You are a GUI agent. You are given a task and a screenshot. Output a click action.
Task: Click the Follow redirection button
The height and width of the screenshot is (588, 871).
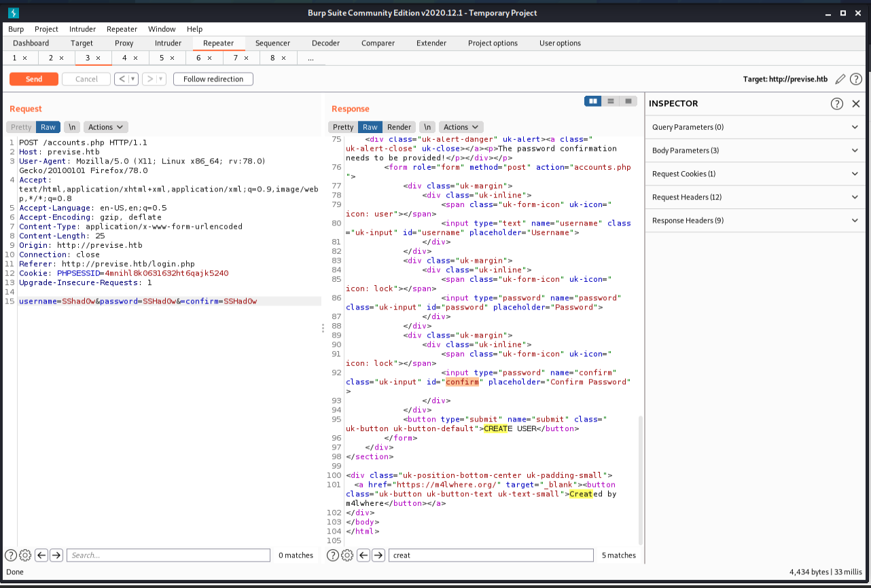pyautogui.click(x=213, y=79)
